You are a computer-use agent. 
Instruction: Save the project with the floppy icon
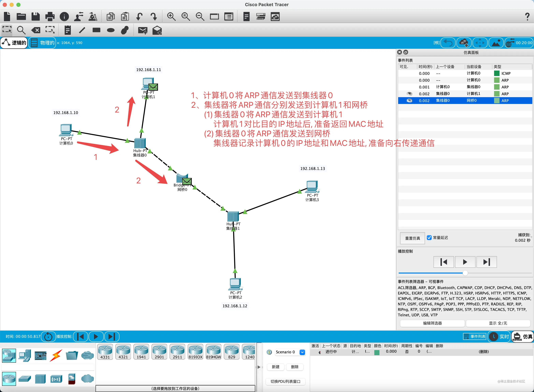tap(36, 16)
